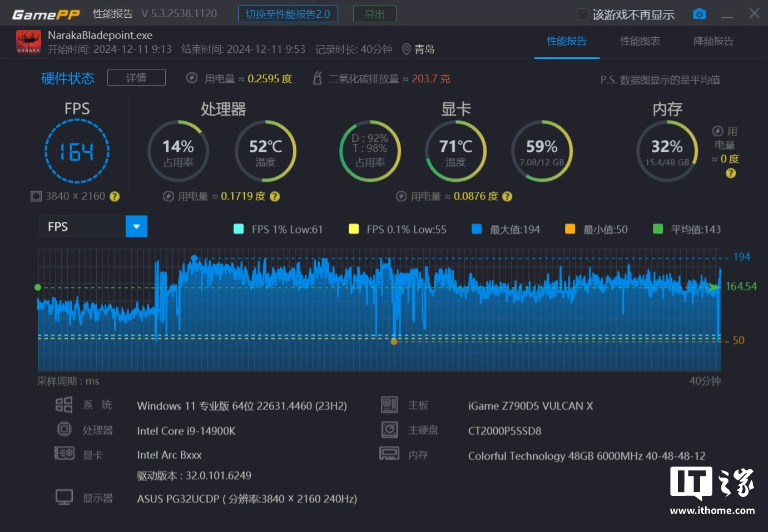Click the help icon beside 3840 x 2160

pyautogui.click(x=115, y=196)
